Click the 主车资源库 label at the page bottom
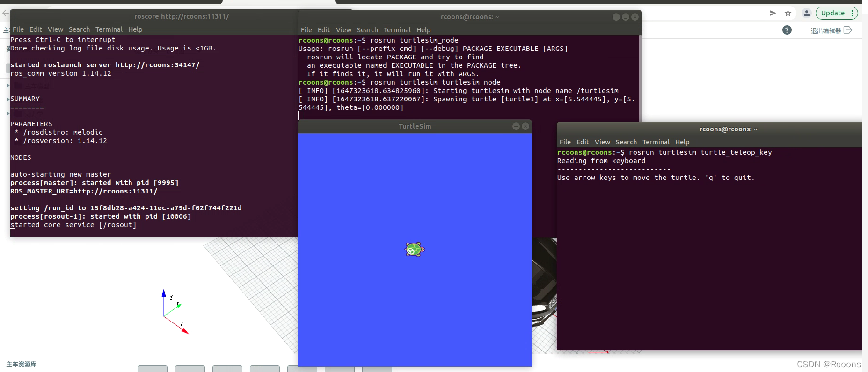 pyautogui.click(x=22, y=365)
